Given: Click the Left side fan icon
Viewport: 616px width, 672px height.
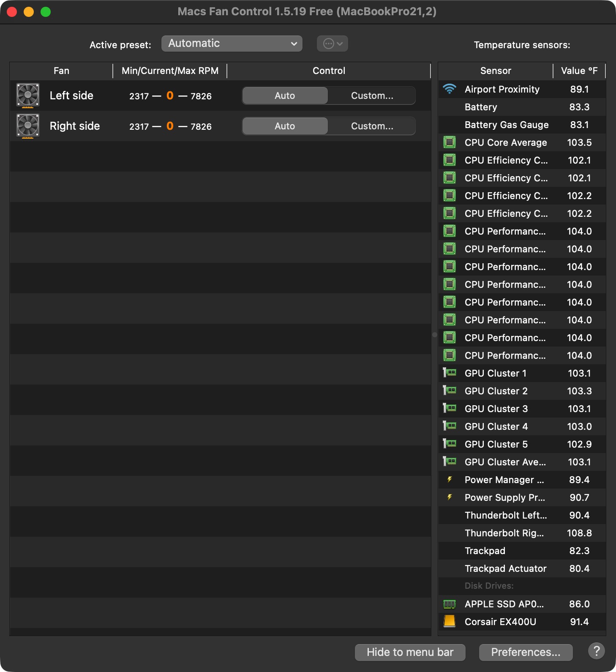Looking at the screenshot, I should (x=28, y=96).
